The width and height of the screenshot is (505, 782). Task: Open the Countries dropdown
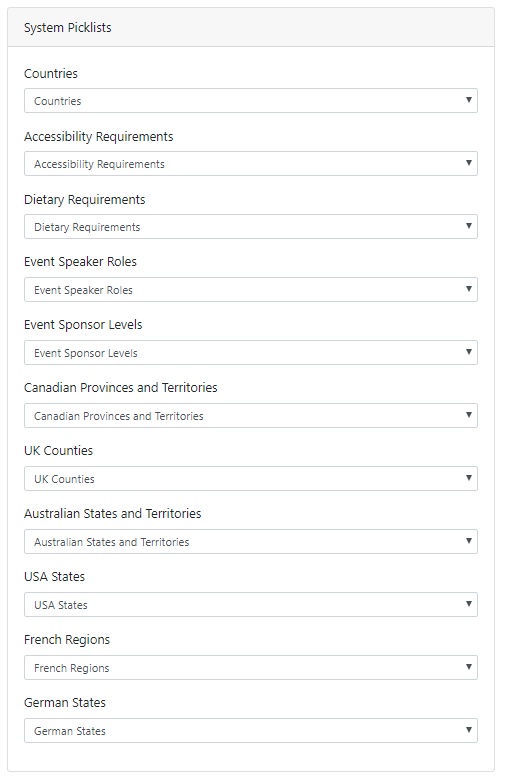coord(251,101)
